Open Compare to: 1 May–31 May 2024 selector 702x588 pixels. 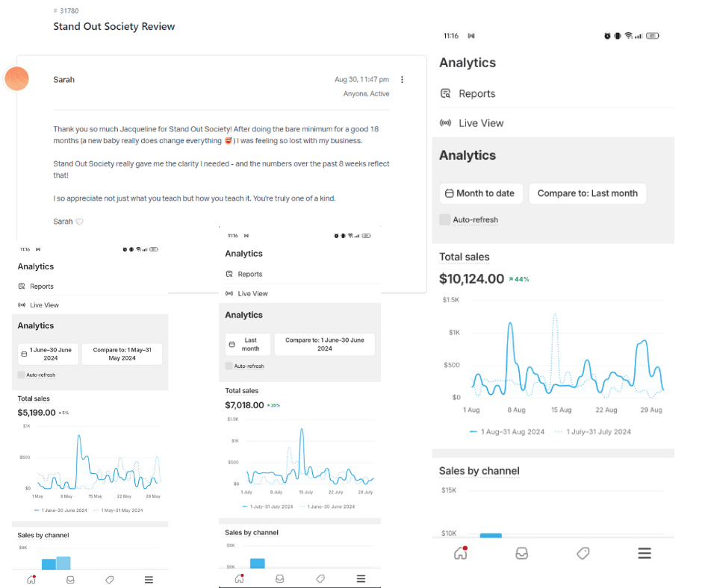pyautogui.click(x=122, y=354)
